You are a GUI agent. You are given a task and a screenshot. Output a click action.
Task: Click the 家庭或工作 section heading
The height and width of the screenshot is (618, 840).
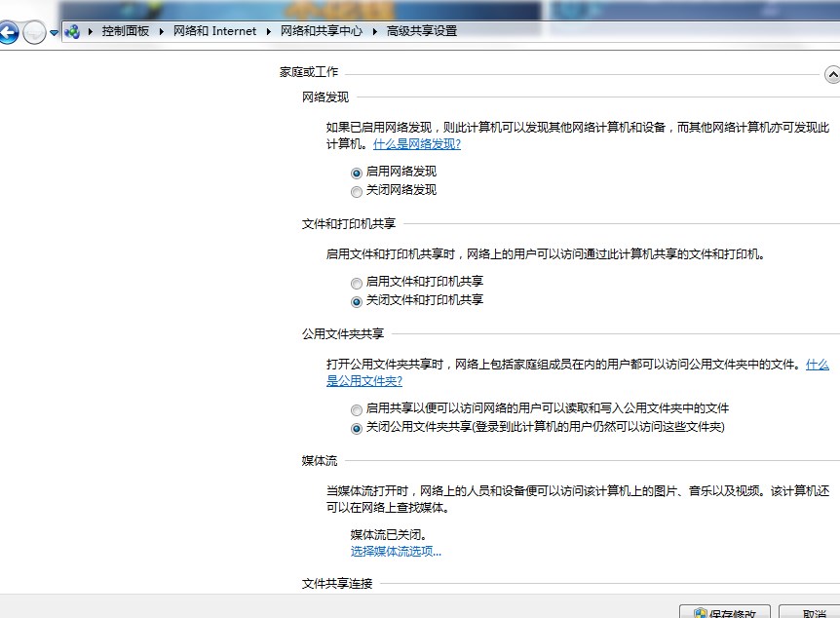coord(309,72)
